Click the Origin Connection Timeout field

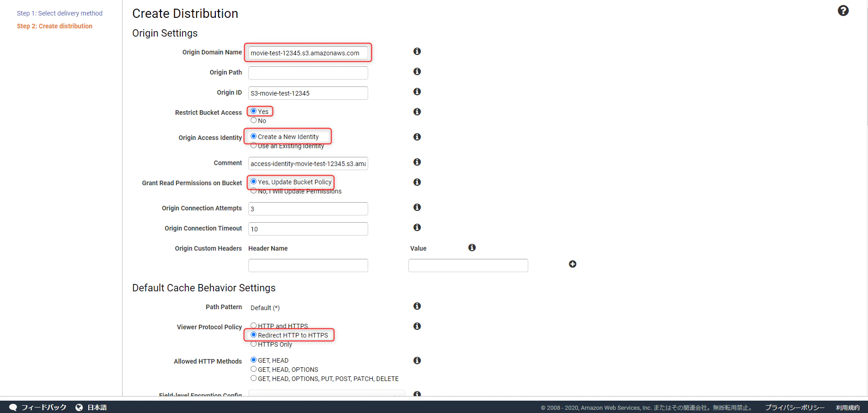point(308,229)
